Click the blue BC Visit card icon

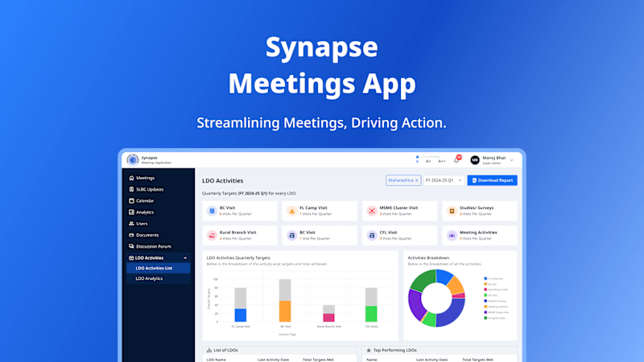click(212, 211)
